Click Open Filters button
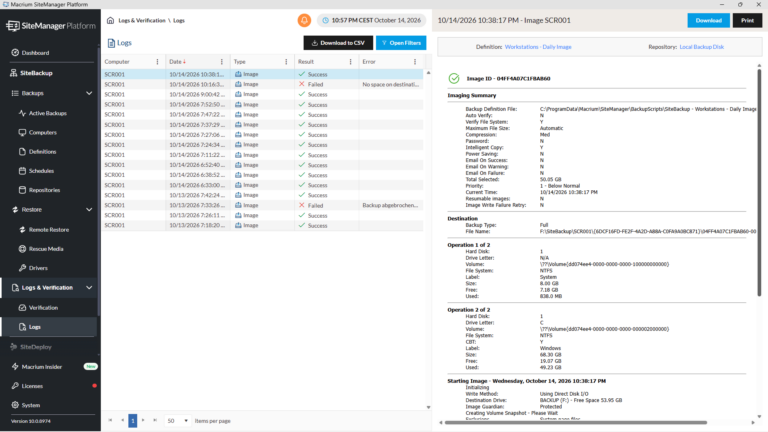This screenshot has height=432, width=768. 401,43
